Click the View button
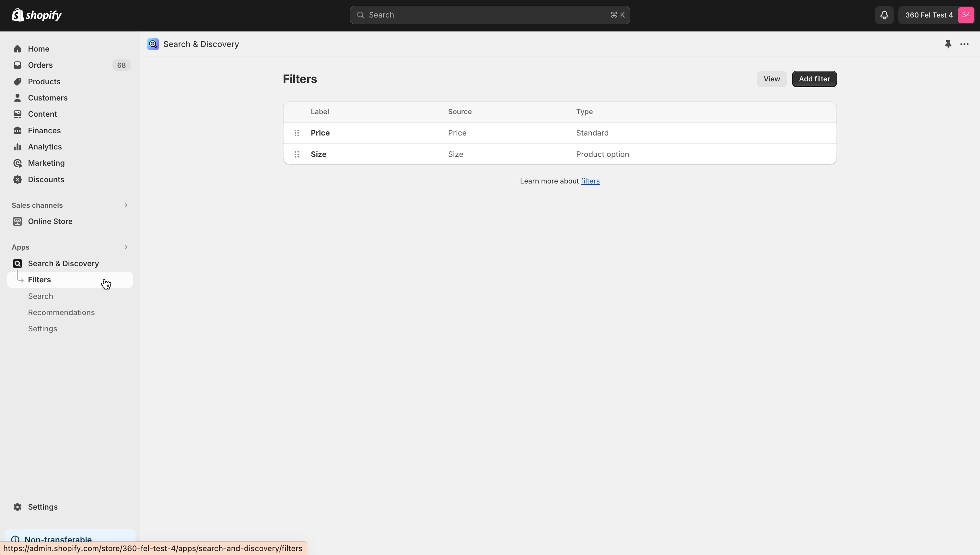Image resolution: width=980 pixels, height=555 pixels. click(772, 79)
